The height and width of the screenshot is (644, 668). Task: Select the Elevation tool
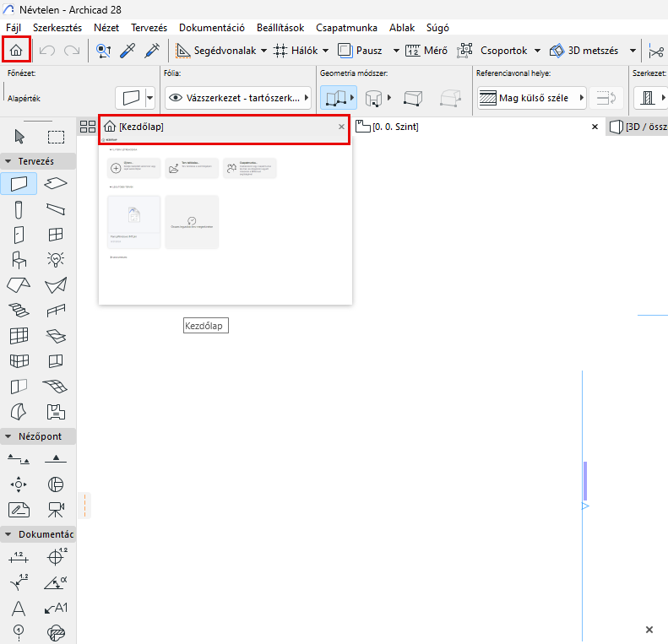coord(56,458)
